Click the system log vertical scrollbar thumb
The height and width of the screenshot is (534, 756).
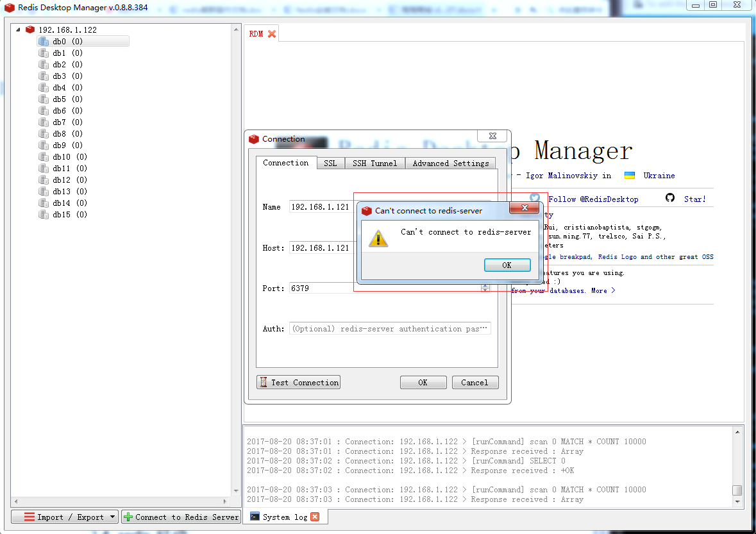[x=737, y=490]
